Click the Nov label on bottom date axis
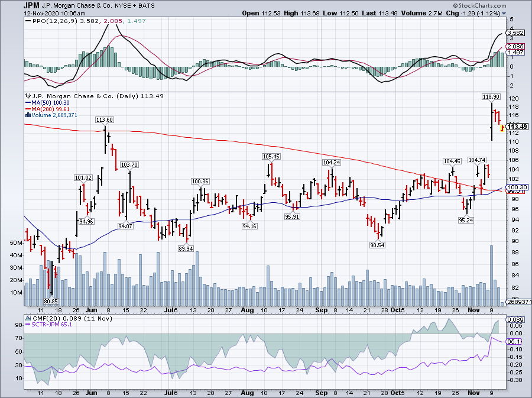Viewport: 532px width, 398px height. point(473,393)
